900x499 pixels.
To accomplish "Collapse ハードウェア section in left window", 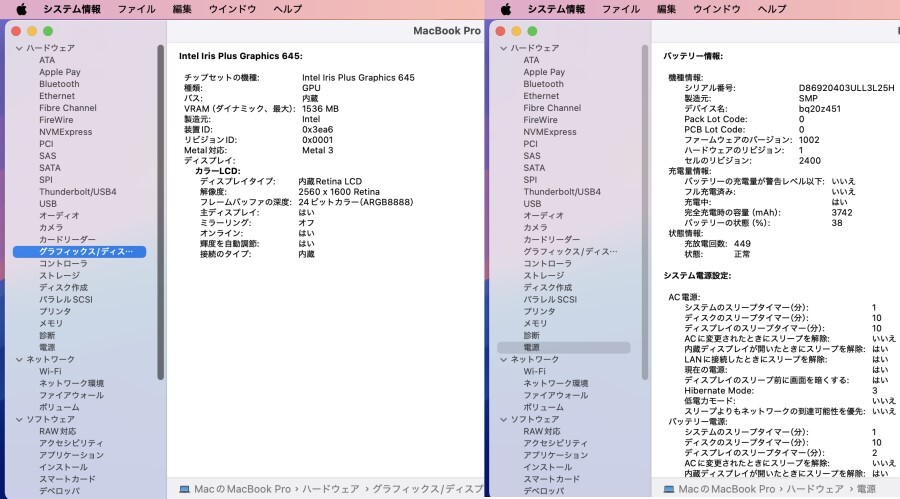I will coord(19,48).
